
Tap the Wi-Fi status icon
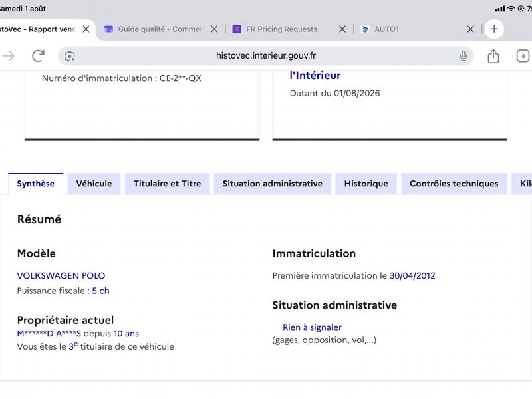[x=511, y=9]
